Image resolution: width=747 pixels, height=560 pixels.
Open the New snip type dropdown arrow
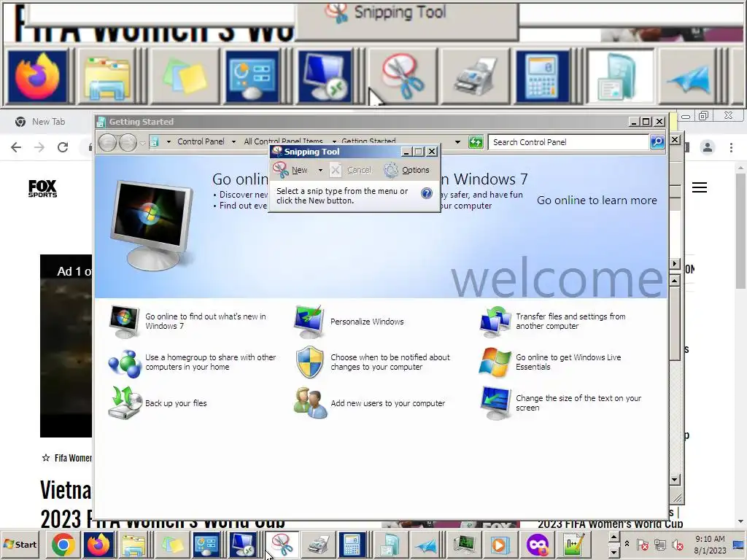[320, 171]
